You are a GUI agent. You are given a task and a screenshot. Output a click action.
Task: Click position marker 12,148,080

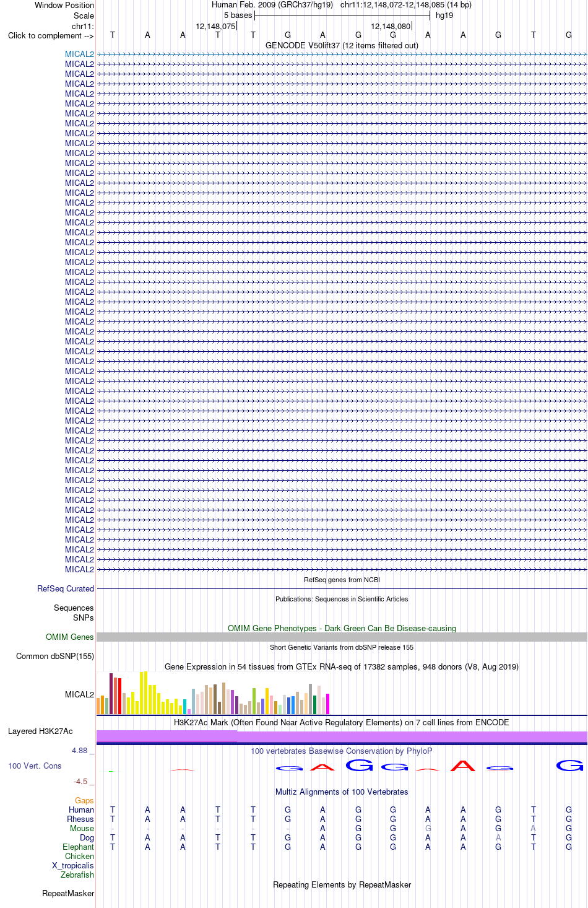coord(391,26)
